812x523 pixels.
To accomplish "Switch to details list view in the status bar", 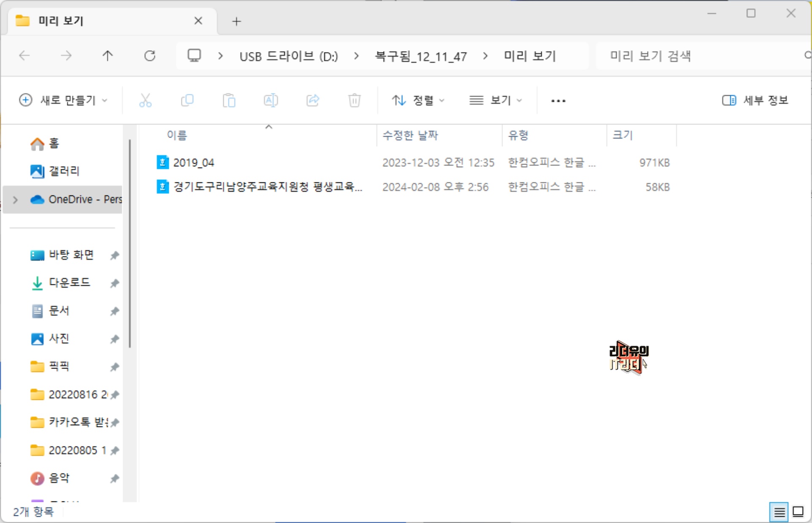I will tap(779, 512).
